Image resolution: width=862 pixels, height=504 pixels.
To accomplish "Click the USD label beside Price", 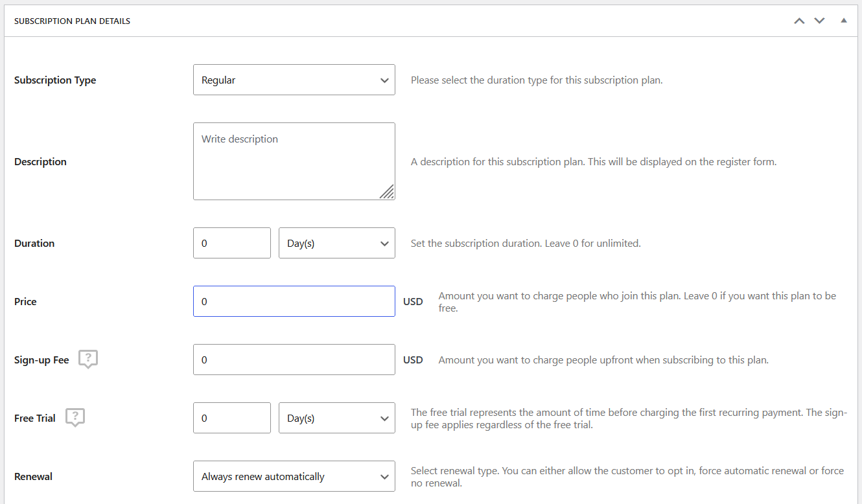I will pyautogui.click(x=413, y=301).
